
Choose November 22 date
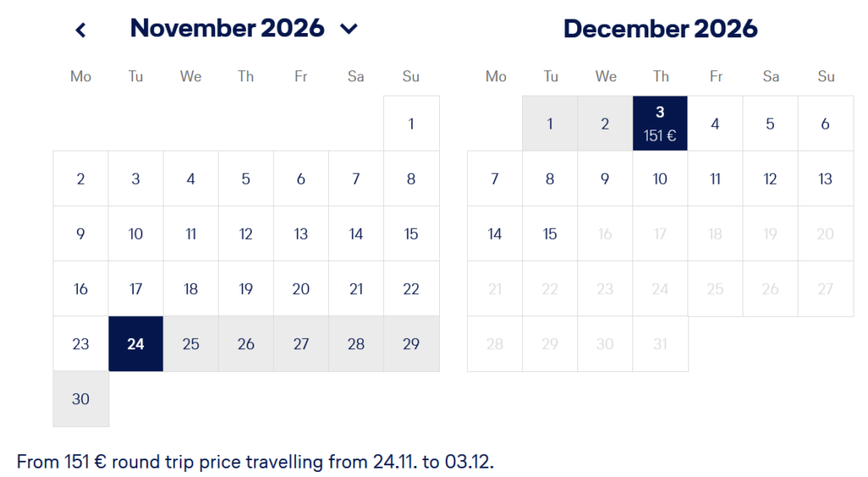click(x=411, y=289)
